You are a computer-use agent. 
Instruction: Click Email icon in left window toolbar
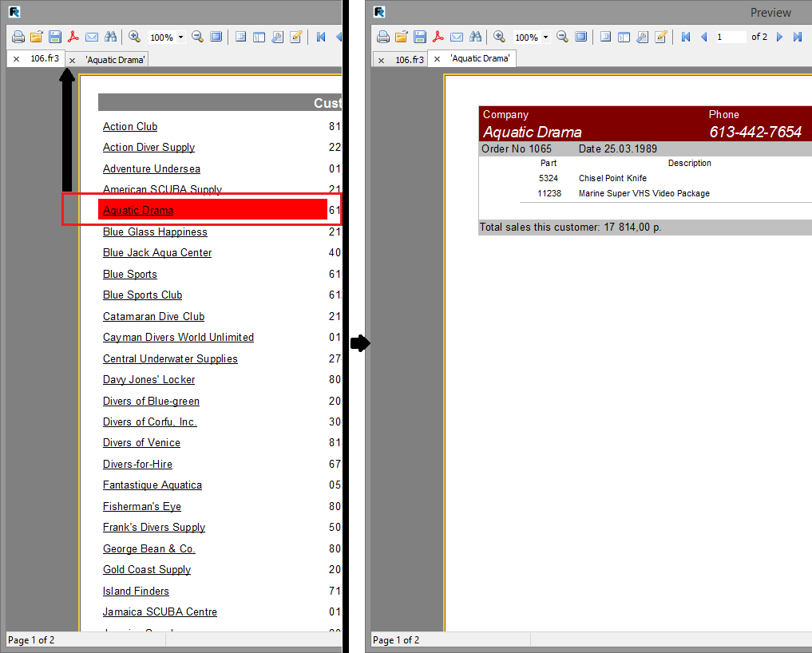pos(92,37)
